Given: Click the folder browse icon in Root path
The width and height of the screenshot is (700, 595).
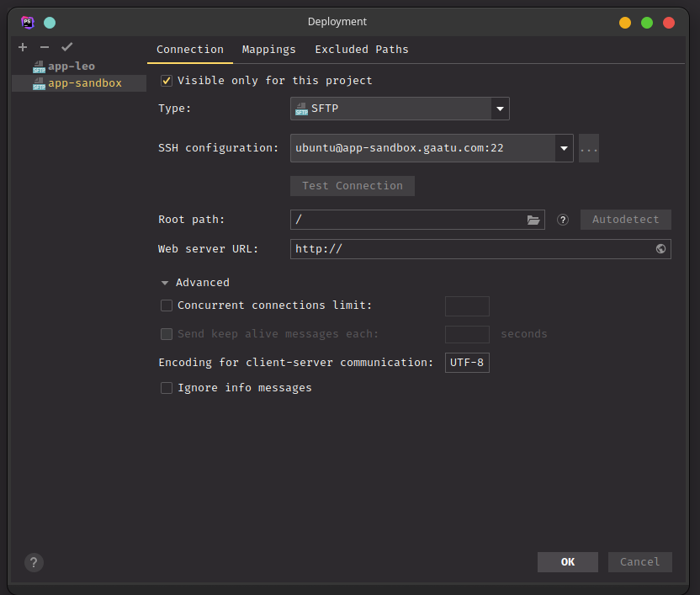Looking at the screenshot, I should [x=533, y=220].
